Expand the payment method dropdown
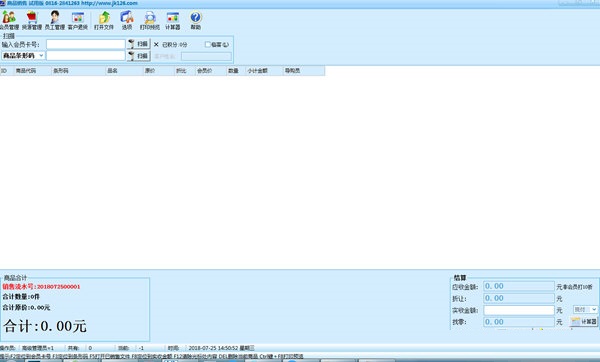Image resolution: width=600 pixels, height=362 pixels. (585, 309)
